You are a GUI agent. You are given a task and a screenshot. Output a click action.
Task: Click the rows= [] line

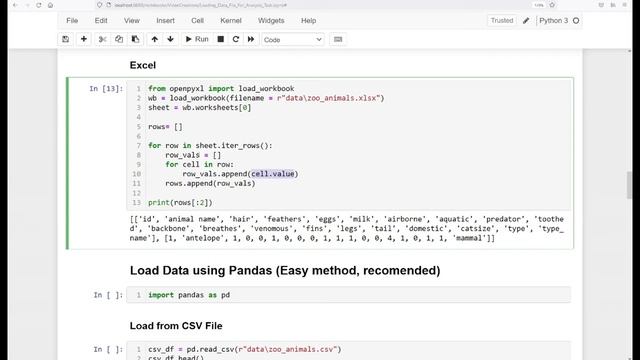pos(165,127)
